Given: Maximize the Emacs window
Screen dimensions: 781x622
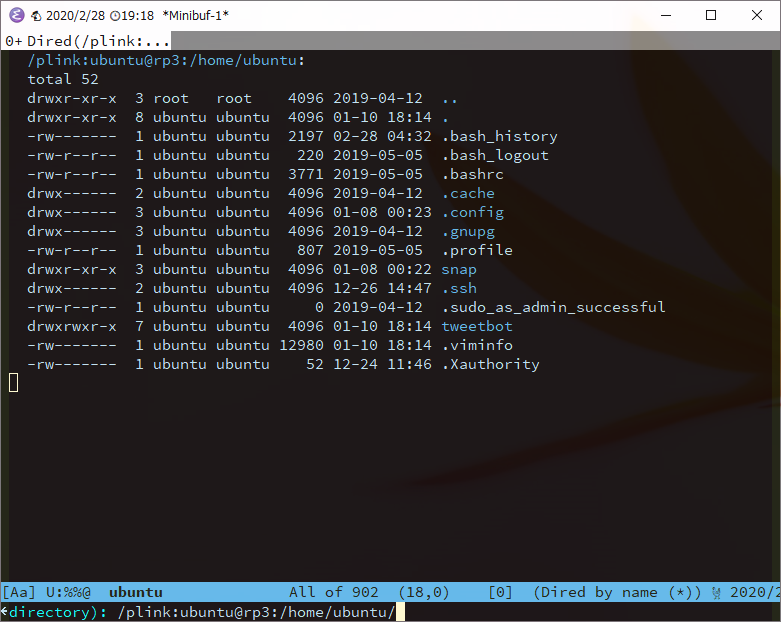Looking at the screenshot, I should (x=711, y=15).
